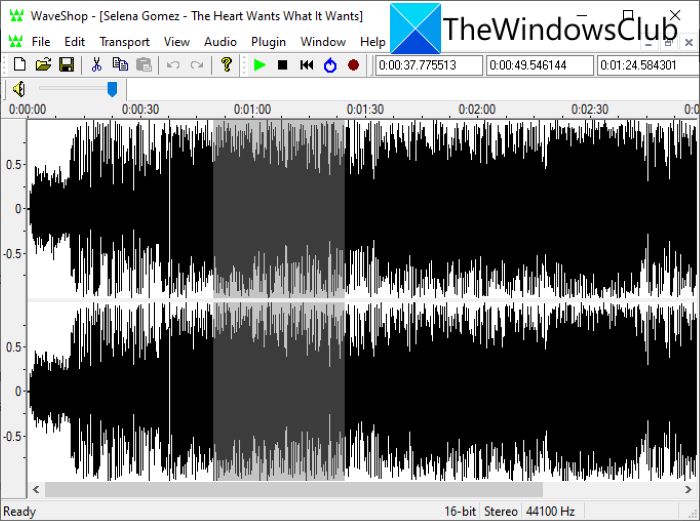Click the 0:01:00 ruler mark

(252, 109)
